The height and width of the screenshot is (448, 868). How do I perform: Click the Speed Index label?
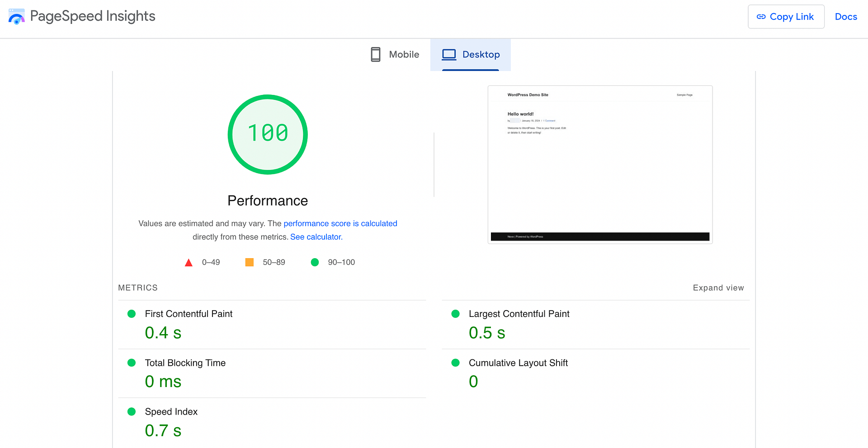171,412
